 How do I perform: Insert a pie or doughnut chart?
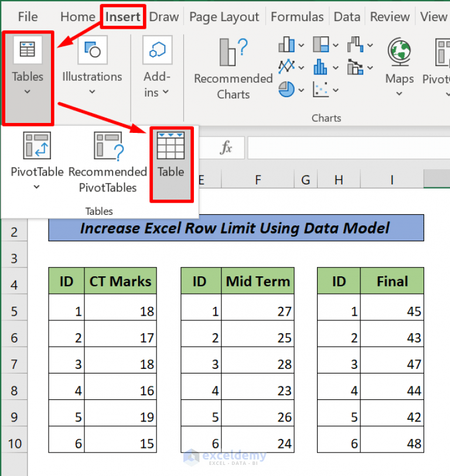click(287, 90)
